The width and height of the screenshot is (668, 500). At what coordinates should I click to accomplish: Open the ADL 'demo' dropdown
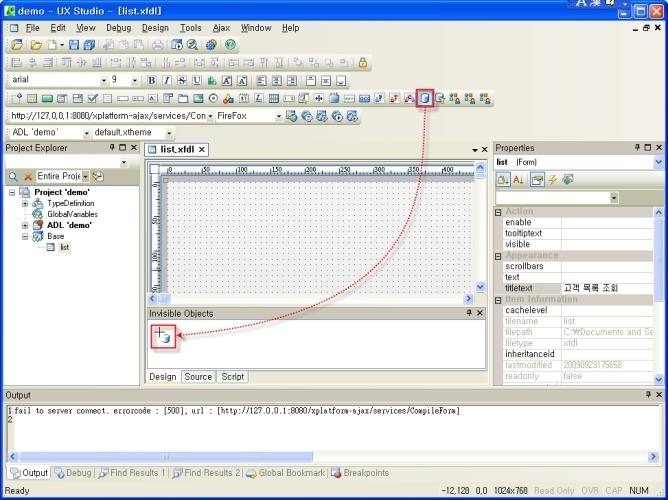[x=86, y=133]
